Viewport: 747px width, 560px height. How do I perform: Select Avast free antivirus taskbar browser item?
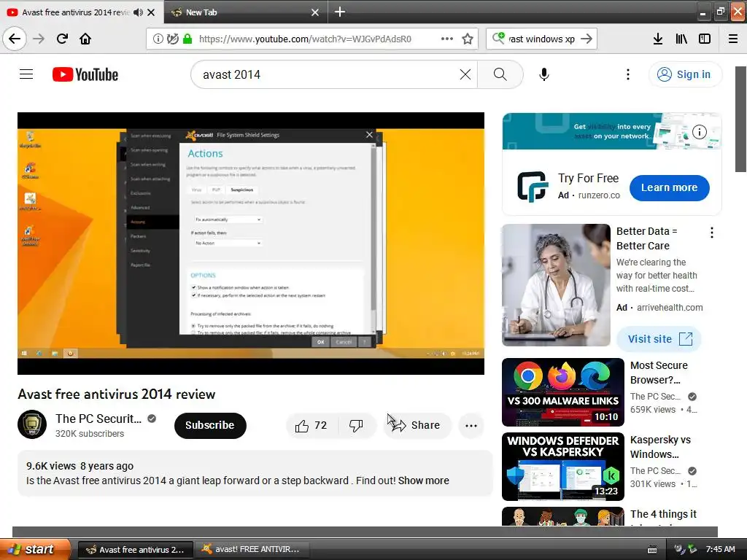pos(135,550)
